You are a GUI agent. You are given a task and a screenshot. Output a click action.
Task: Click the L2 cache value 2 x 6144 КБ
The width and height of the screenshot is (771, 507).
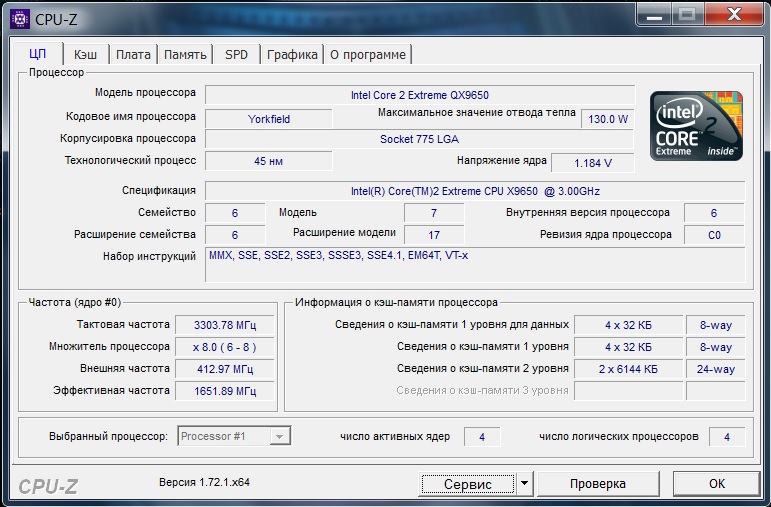(x=628, y=369)
